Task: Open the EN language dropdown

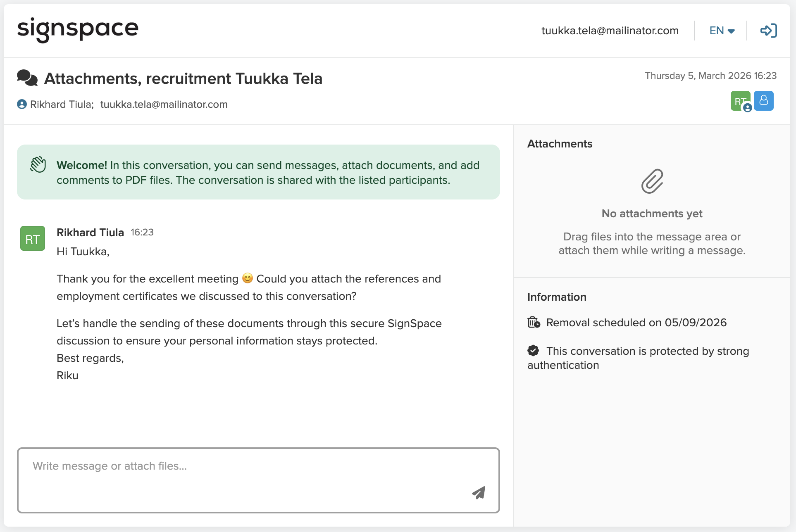Action: pos(722,31)
